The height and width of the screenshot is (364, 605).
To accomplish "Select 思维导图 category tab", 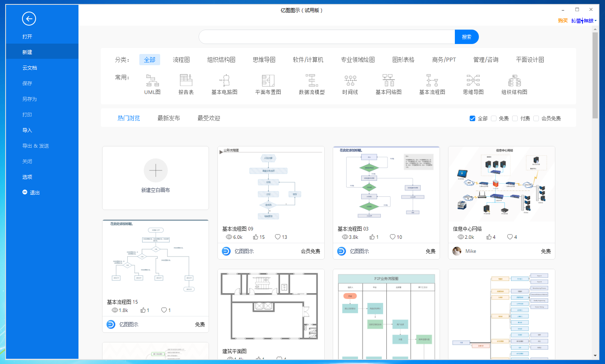I will 264,60.
